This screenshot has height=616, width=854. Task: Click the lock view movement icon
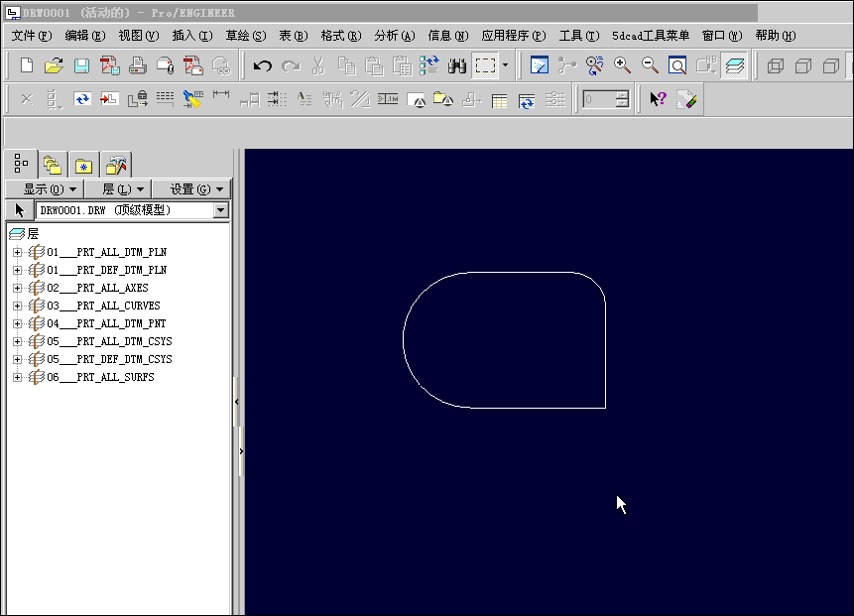coord(137,99)
